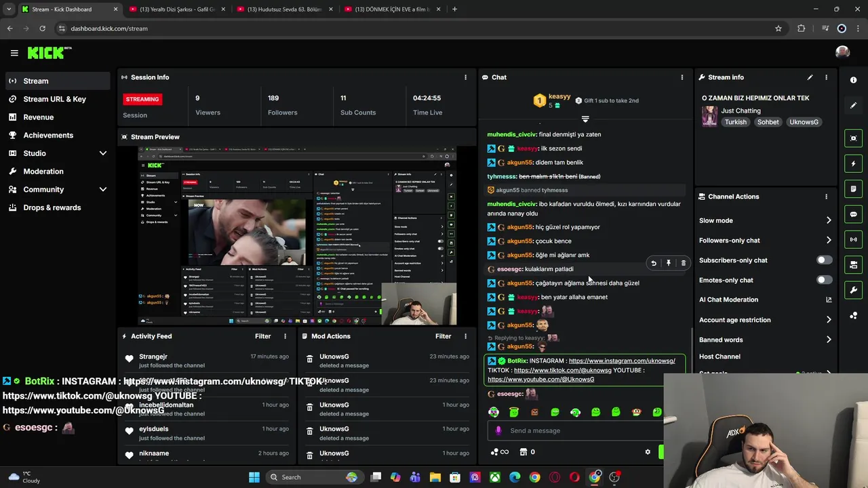Open Chat panel three-dot menu
Viewport: 868px width, 488px height.
[x=682, y=77]
